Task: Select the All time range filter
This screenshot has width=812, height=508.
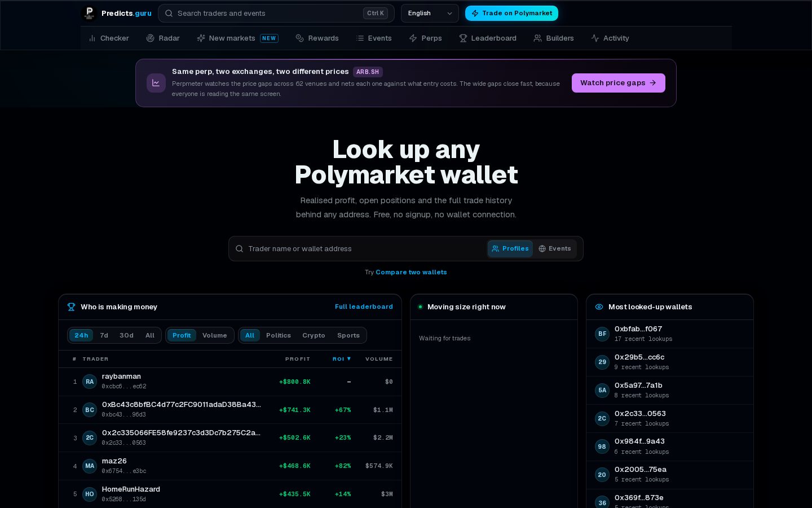Action: tap(150, 335)
